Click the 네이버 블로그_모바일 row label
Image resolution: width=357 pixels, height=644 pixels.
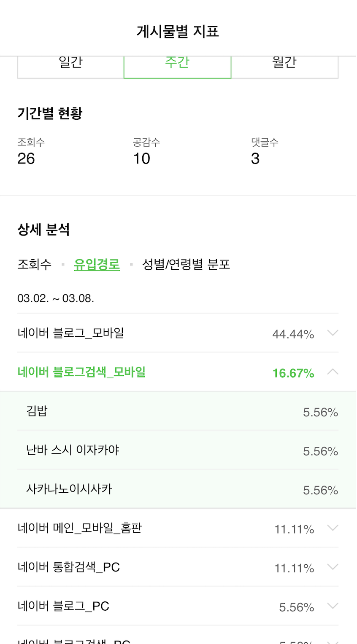point(71,333)
